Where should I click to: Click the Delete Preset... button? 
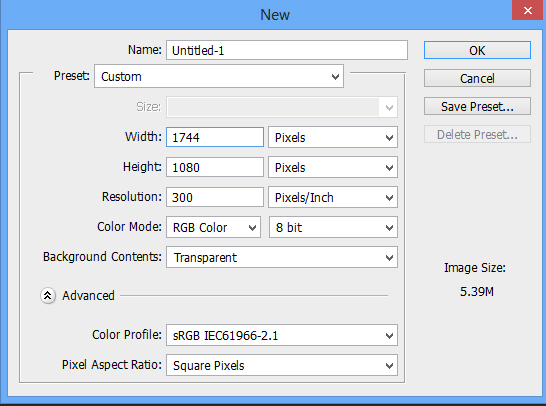477,134
